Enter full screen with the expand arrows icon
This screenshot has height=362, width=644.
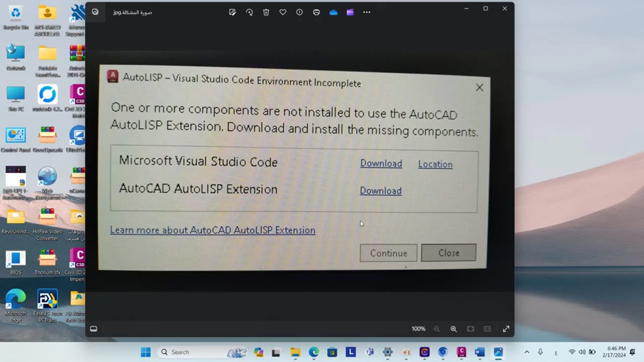[x=506, y=329]
